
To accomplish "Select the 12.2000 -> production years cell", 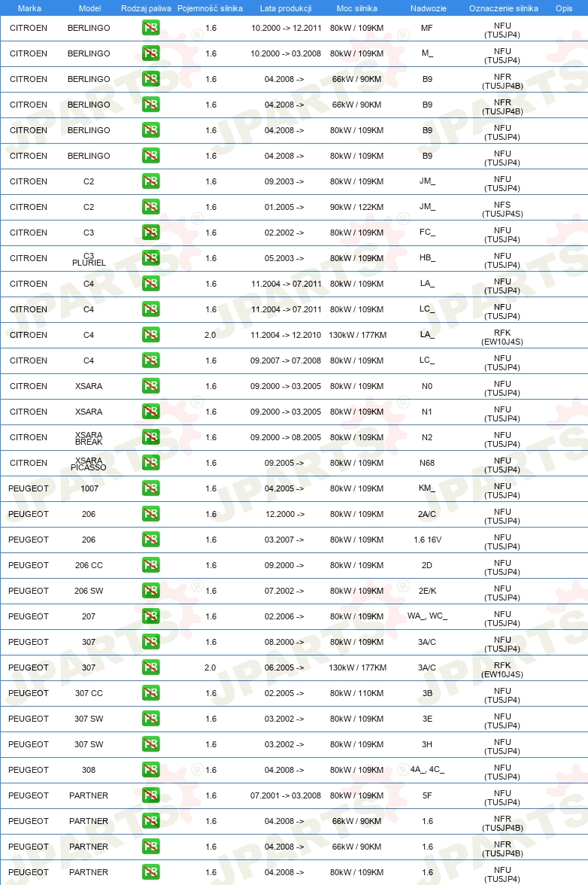I will point(285,514).
